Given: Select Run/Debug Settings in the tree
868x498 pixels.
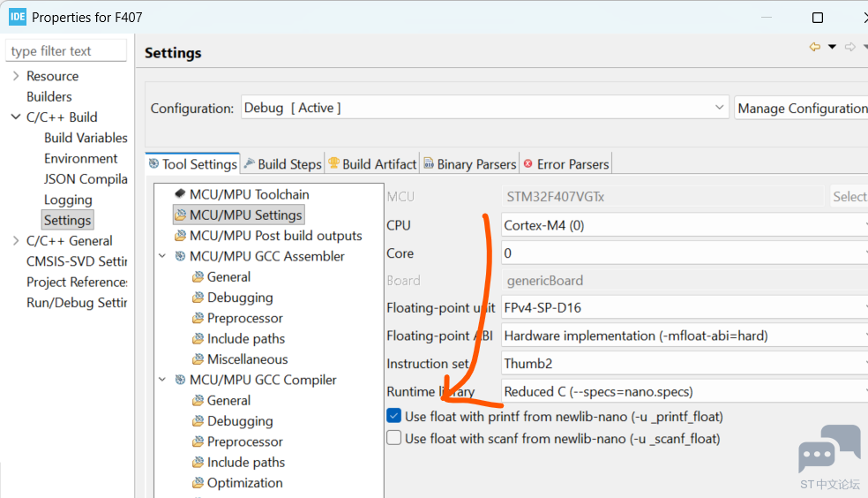Looking at the screenshot, I should (x=77, y=303).
